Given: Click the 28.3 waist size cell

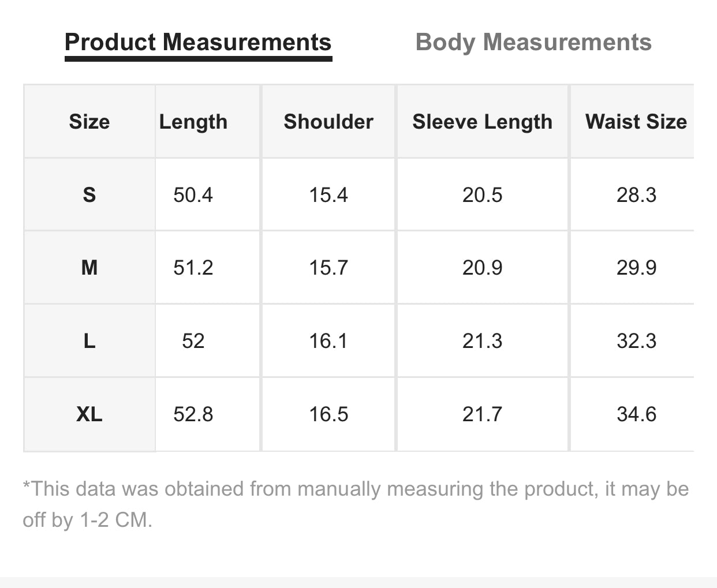Looking at the screenshot, I should [x=636, y=195].
